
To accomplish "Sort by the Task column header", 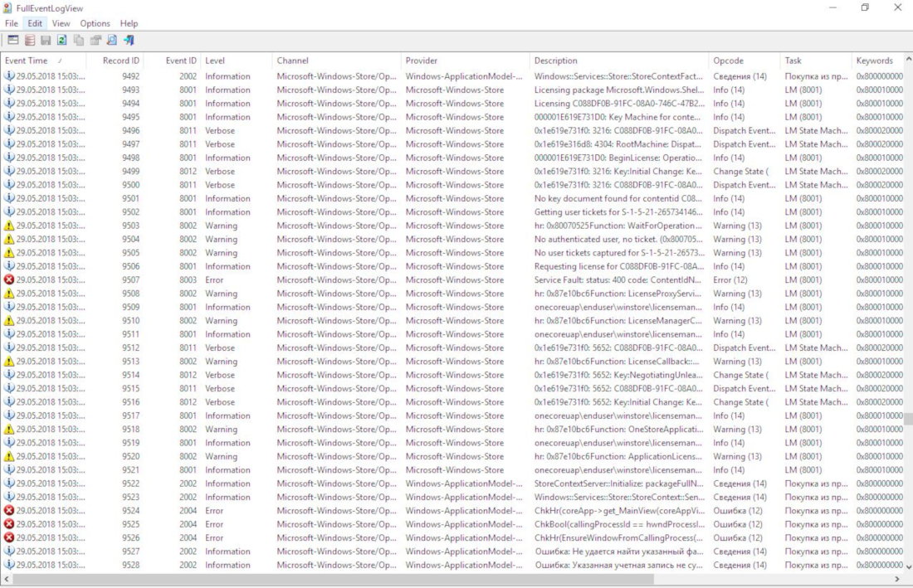I will coord(816,61).
